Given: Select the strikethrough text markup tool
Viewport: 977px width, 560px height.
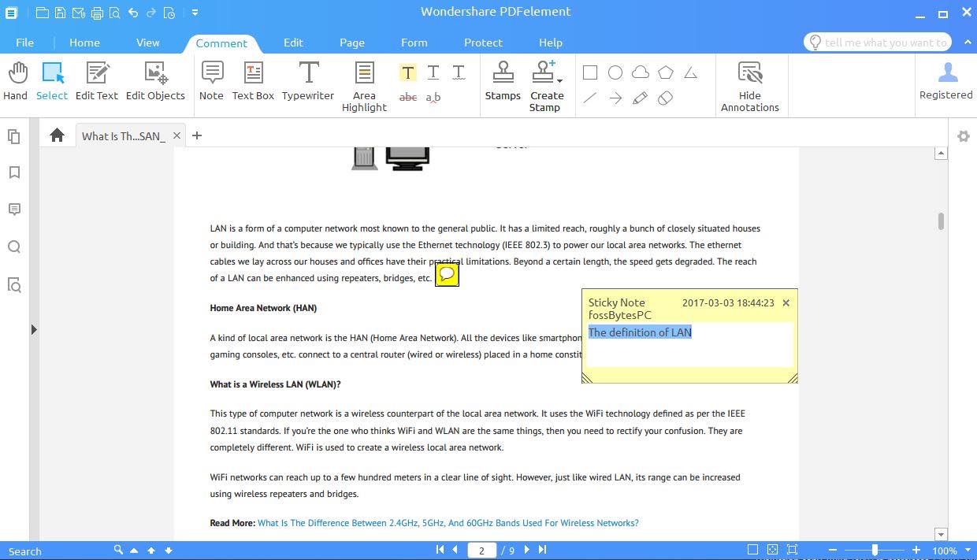Looking at the screenshot, I should pyautogui.click(x=408, y=98).
